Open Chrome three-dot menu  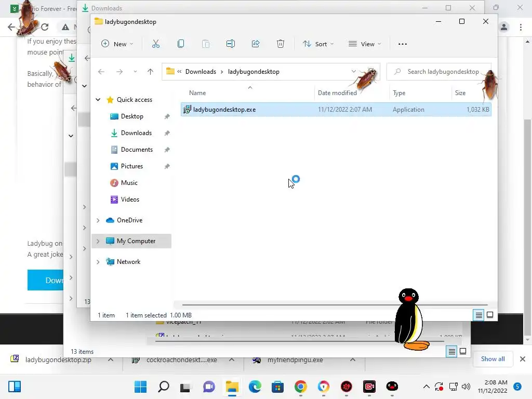(x=521, y=27)
